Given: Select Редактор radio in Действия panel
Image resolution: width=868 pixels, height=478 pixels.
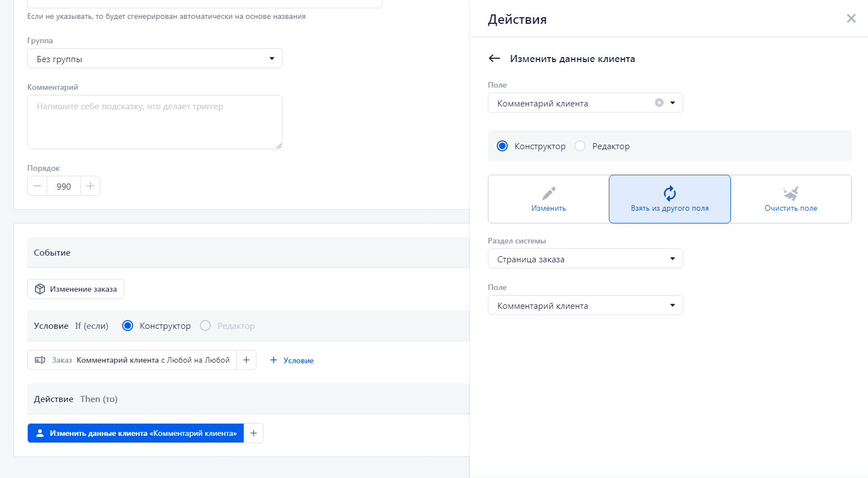Looking at the screenshot, I should [580, 146].
